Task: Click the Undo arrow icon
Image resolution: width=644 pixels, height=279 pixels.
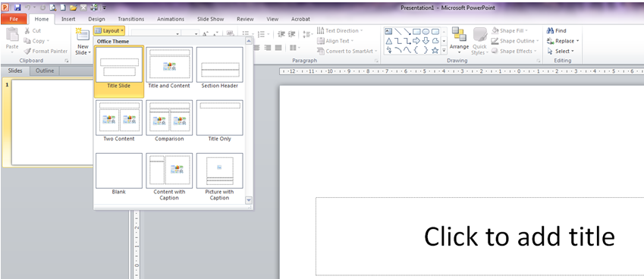Action: (x=27, y=8)
